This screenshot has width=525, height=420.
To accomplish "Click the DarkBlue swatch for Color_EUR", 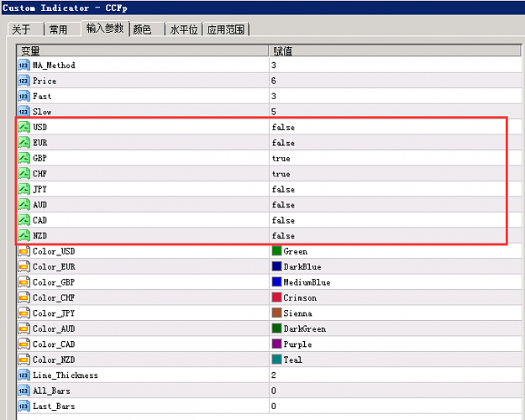I will tap(276, 266).
